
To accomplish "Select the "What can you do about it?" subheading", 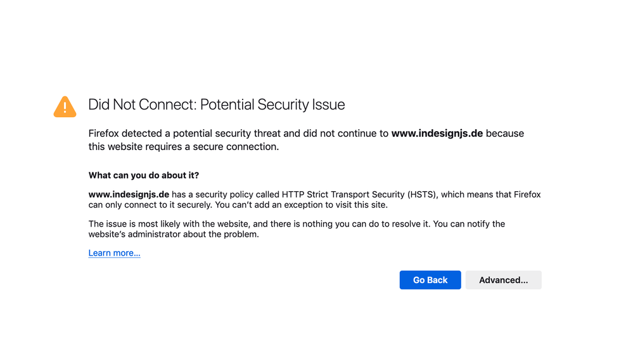I will (143, 175).
